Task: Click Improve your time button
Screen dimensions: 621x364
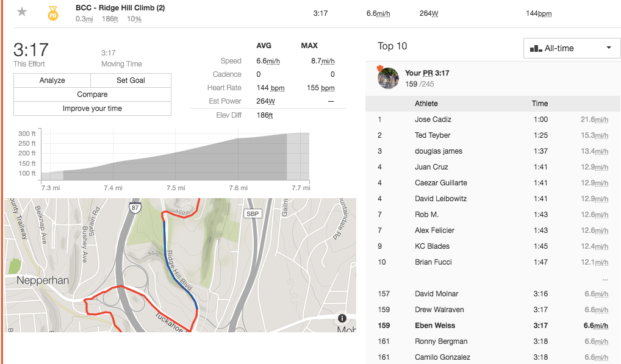Action: 92,109
